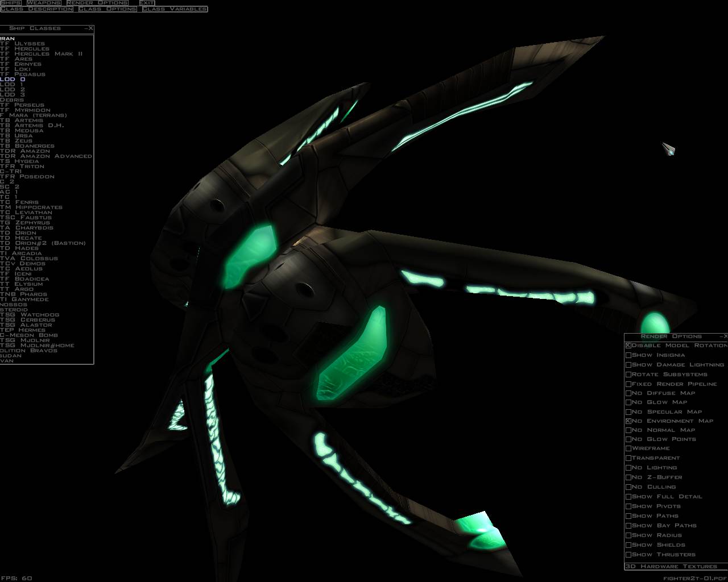Select TB Ursa bomber
The height and width of the screenshot is (582, 728).
(16, 136)
